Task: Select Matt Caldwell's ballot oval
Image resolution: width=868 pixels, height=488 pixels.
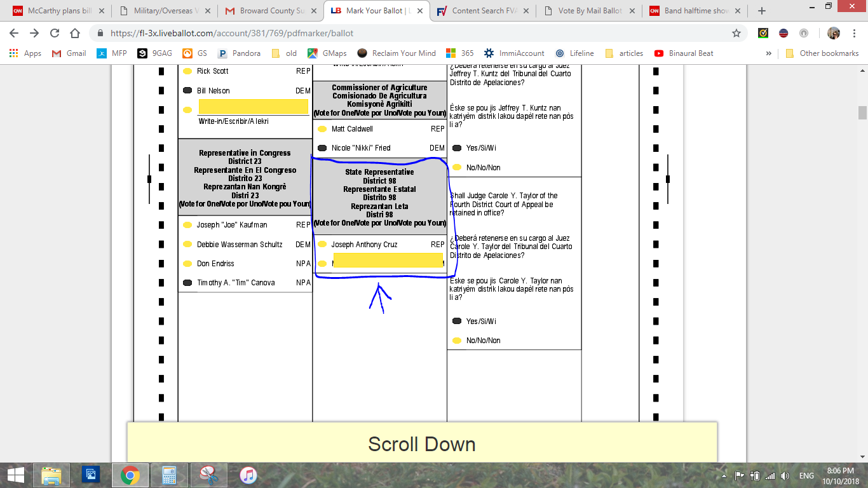Action: tap(322, 129)
